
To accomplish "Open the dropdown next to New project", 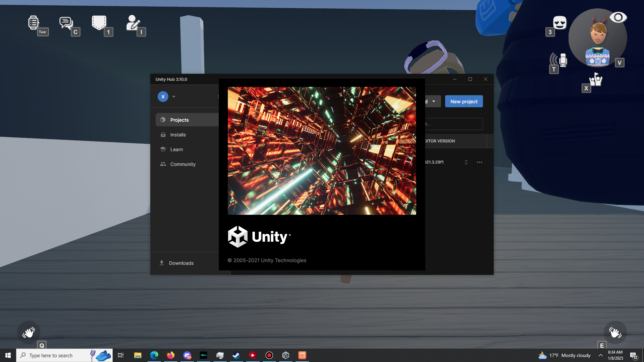I will pyautogui.click(x=434, y=101).
